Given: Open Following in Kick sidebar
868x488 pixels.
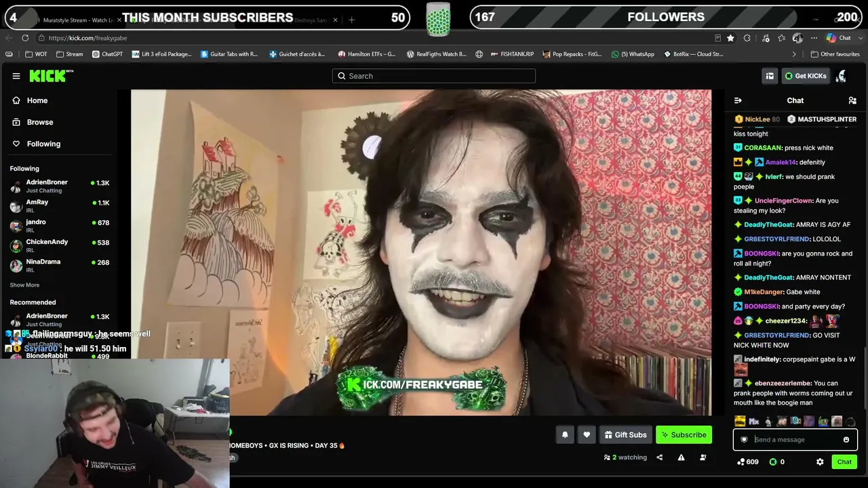Looking at the screenshot, I should point(43,144).
